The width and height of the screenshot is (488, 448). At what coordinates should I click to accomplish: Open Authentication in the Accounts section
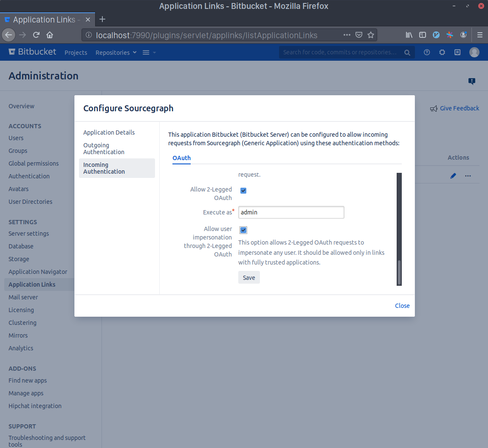(29, 176)
